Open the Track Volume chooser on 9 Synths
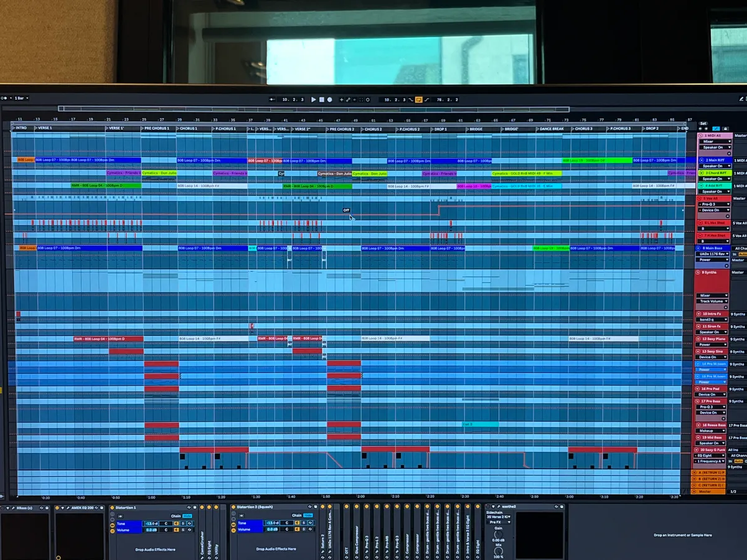747x560 pixels. click(x=711, y=302)
